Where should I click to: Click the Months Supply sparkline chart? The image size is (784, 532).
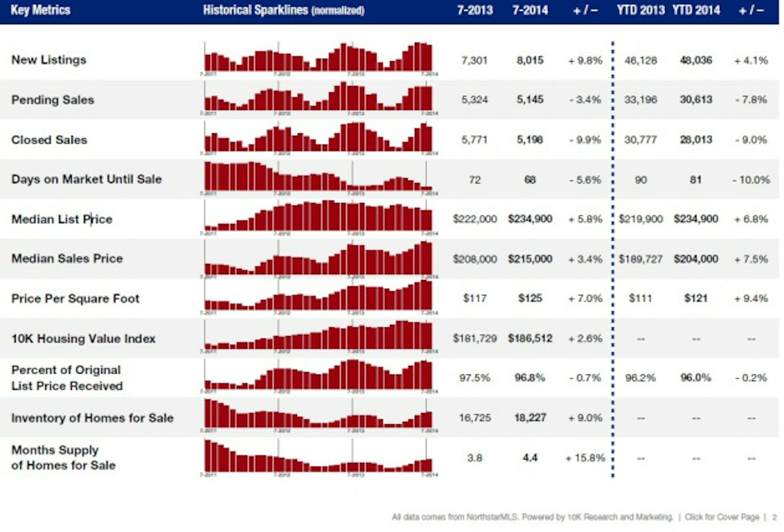(x=318, y=456)
